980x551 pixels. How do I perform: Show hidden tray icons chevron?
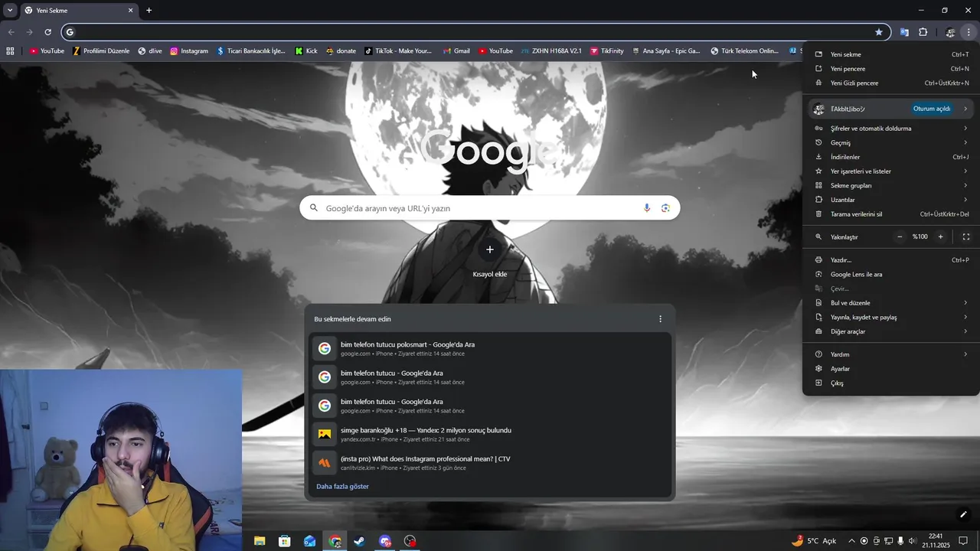[x=851, y=541]
